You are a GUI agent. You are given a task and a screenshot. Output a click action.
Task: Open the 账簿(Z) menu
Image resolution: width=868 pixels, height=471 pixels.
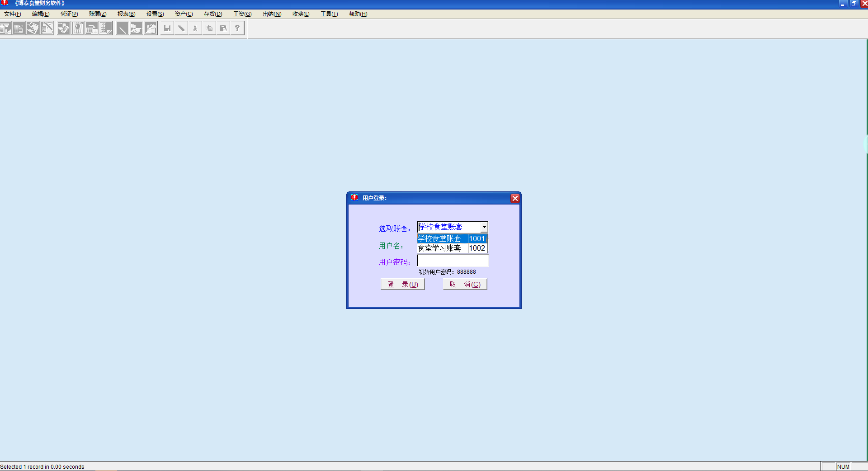pos(98,14)
